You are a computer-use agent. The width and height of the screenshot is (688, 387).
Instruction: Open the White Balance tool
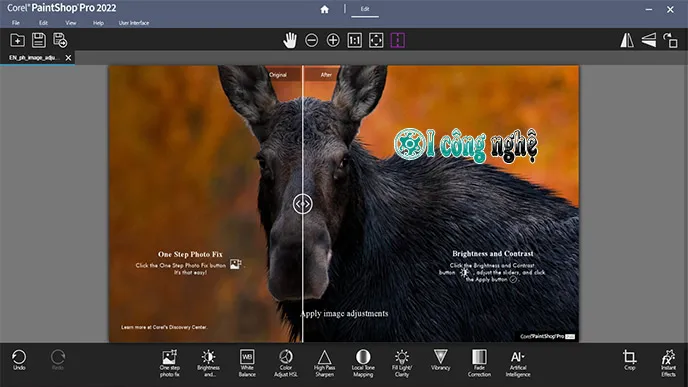247,364
